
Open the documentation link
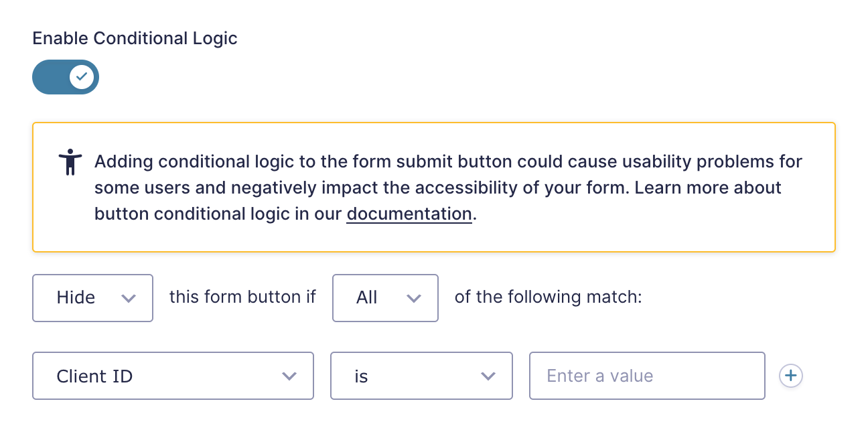409,214
